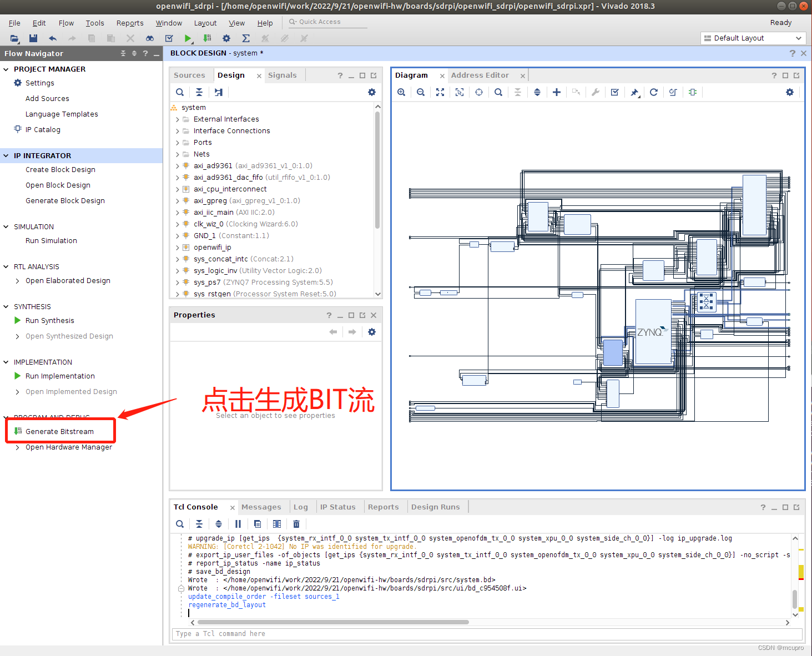Click the Validate Design checkmark icon
The width and height of the screenshot is (812, 656).
pyautogui.click(x=614, y=92)
